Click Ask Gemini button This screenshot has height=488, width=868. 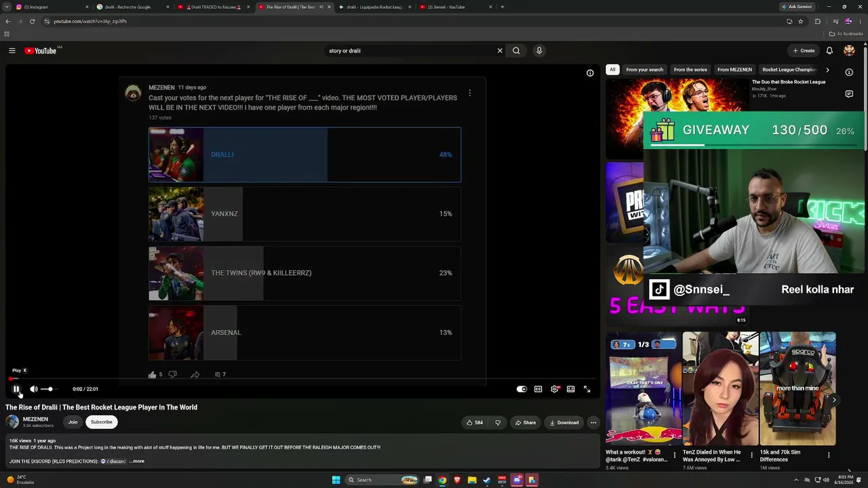point(796,7)
